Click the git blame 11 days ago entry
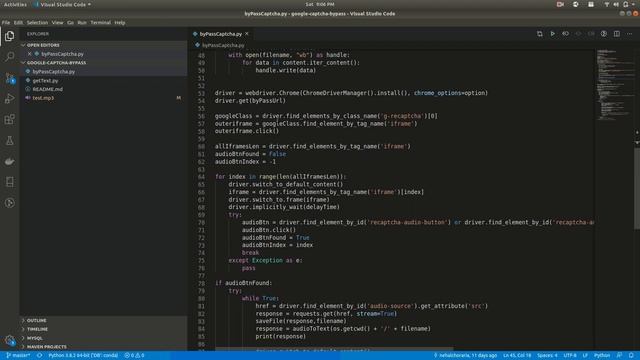640x360 pixels. click(465, 356)
